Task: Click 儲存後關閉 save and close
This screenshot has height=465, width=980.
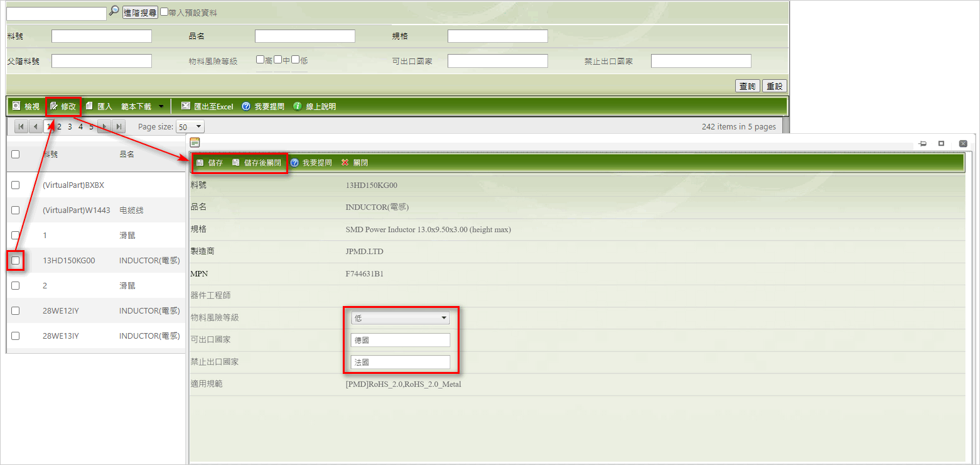Action: [256, 163]
